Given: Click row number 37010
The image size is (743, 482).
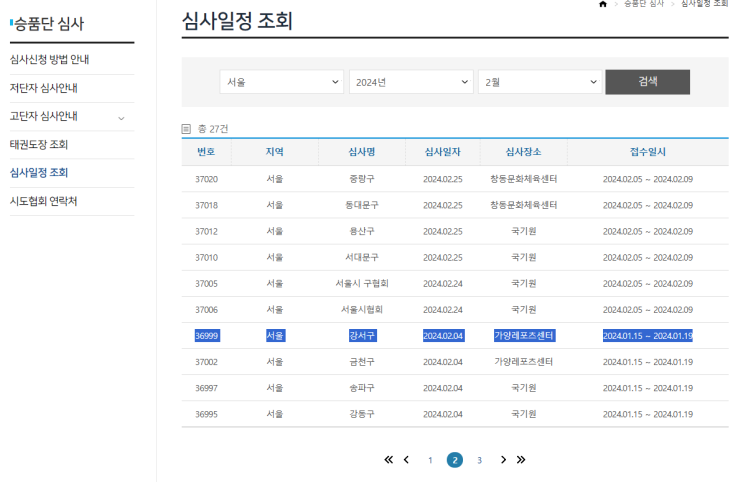Looking at the screenshot, I should tap(207, 257).
